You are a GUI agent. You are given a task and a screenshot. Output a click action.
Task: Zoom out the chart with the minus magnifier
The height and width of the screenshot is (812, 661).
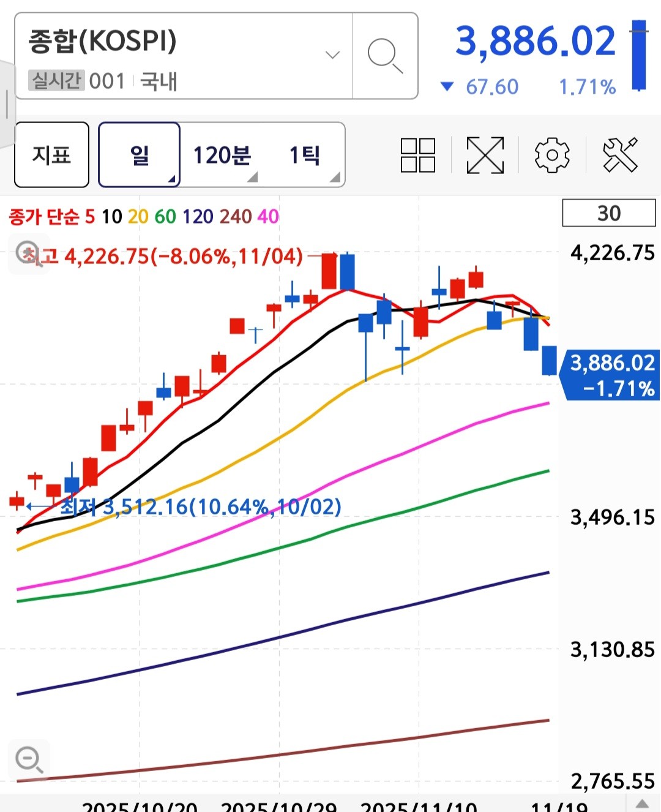29,760
